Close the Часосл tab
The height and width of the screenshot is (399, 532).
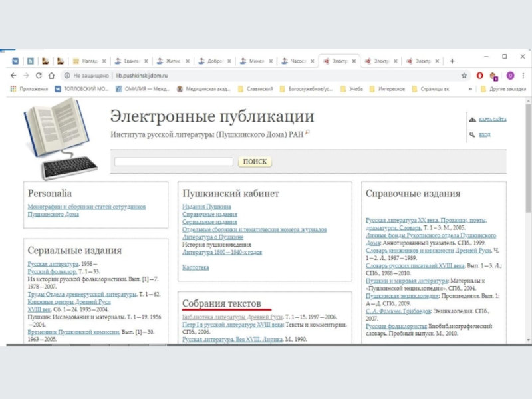tap(313, 61)
